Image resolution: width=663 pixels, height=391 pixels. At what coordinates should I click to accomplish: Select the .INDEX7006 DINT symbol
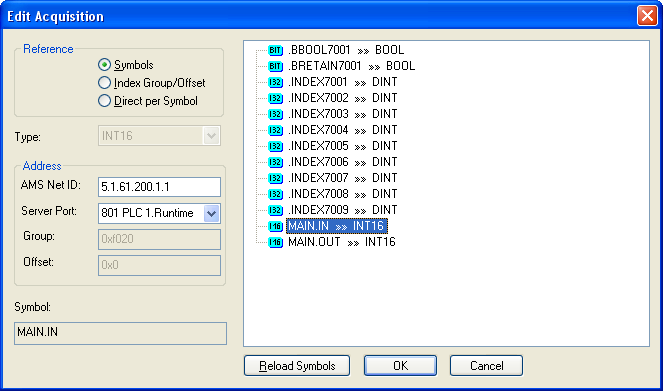pyautogui.click(x=342, y=162)
